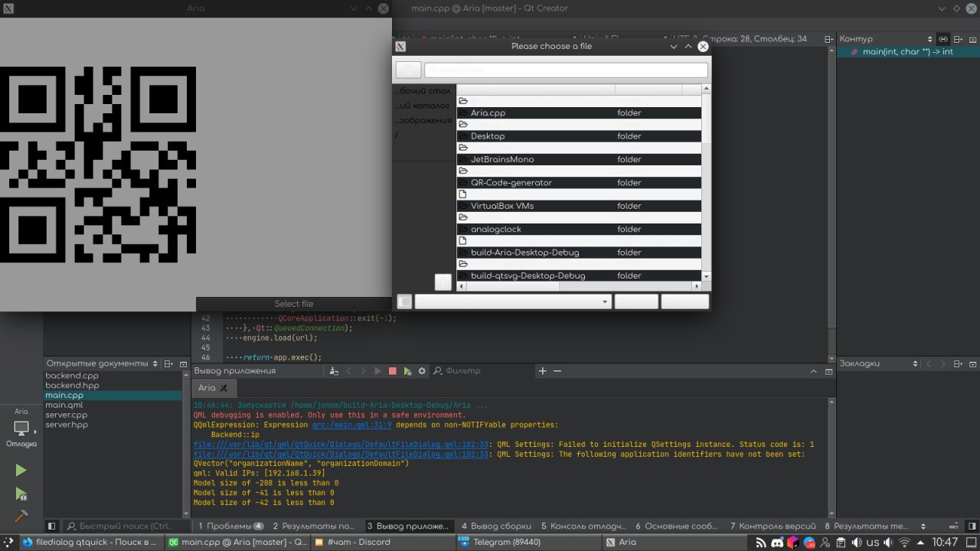This screenshot has height=551, width=980.
Task: Show desktop button at taskbar end
Action: 971,542
